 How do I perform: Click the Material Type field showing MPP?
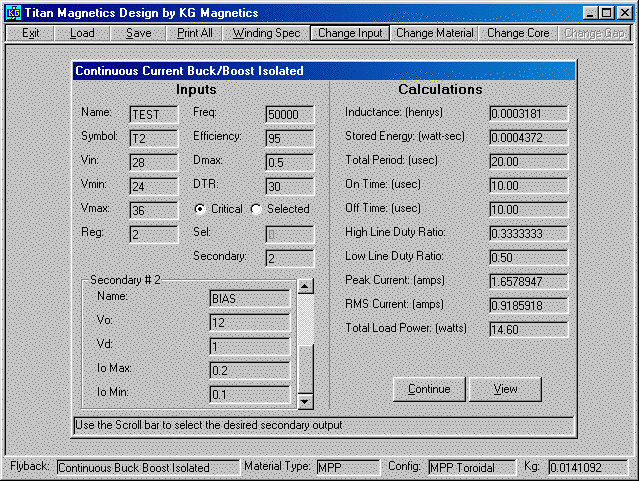tap(348, 468)
